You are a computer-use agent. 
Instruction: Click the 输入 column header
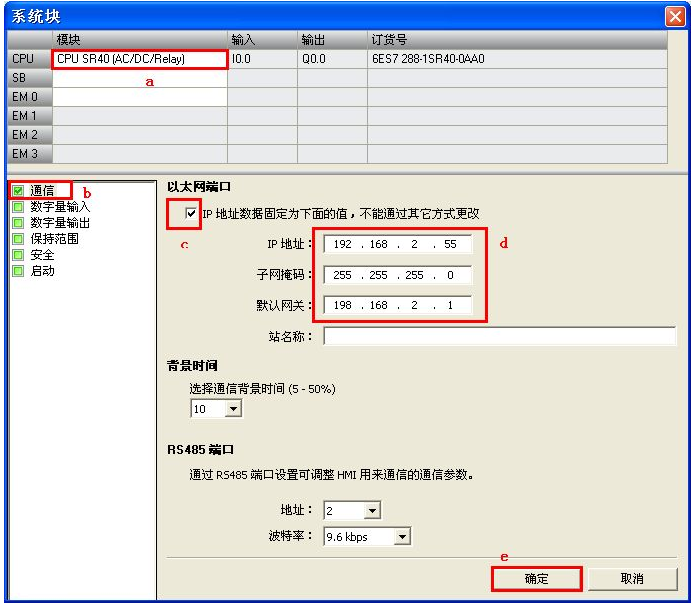point(262,40)
